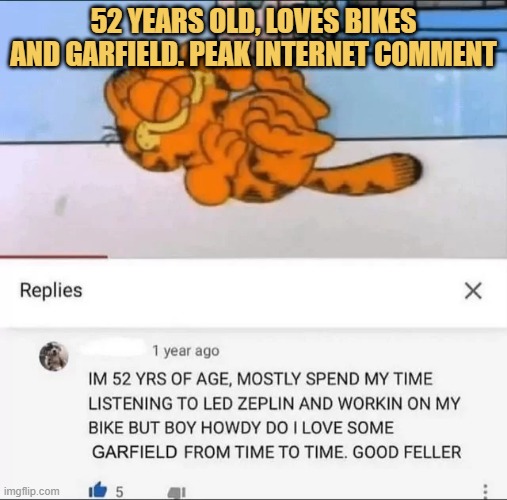Image resolution: width=507 pixels, height=500 pixels.
Task: Open the three-dot comment options menu
Action: coord(485,491)
